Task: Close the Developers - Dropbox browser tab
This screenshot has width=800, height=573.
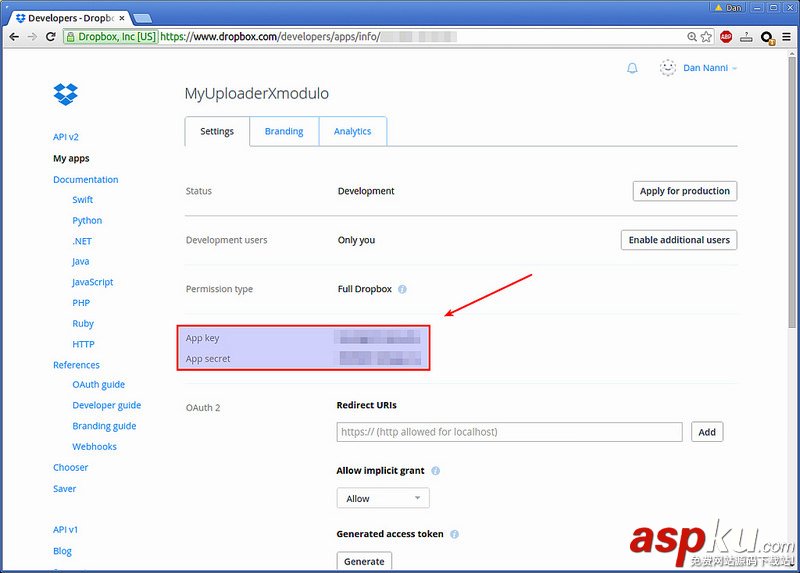Action: pos(122,18)
